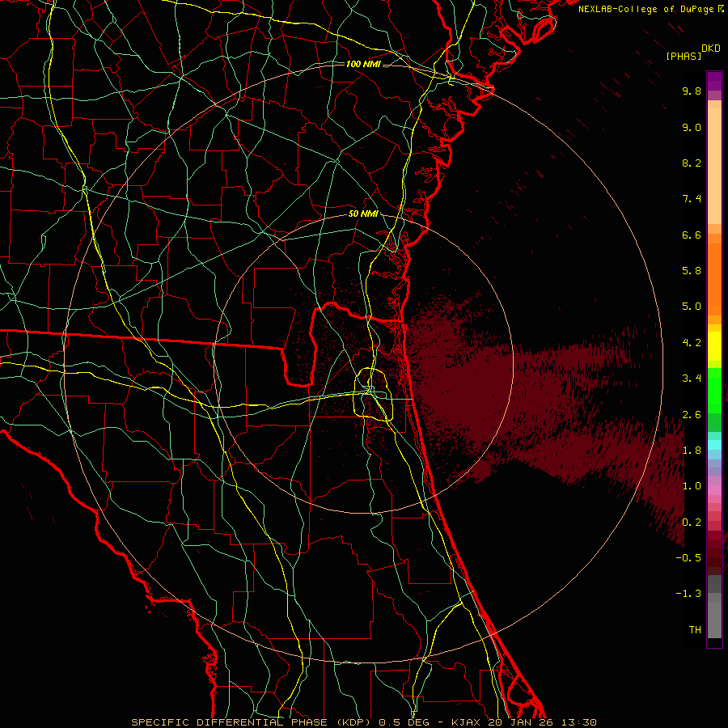Click the "20 JAN 26" date in the footer
Viewport: 728px width, 728px height.
pos(521,722)
